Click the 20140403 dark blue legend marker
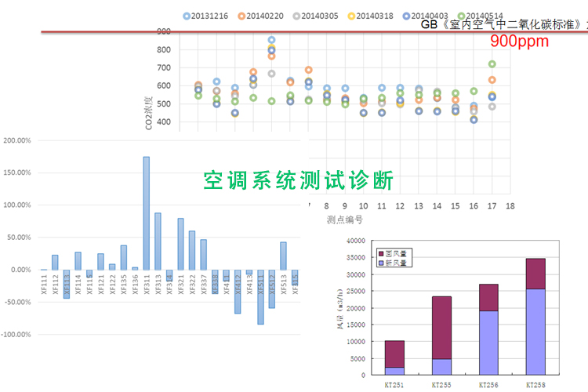This screenshot has height=392, width=588. pyautogui.click(x=406, y=15)
